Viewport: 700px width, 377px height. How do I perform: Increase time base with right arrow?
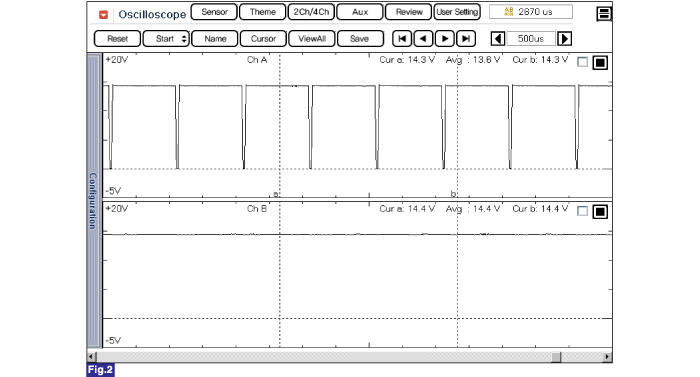pyautogui.click(x=564, y=39)
